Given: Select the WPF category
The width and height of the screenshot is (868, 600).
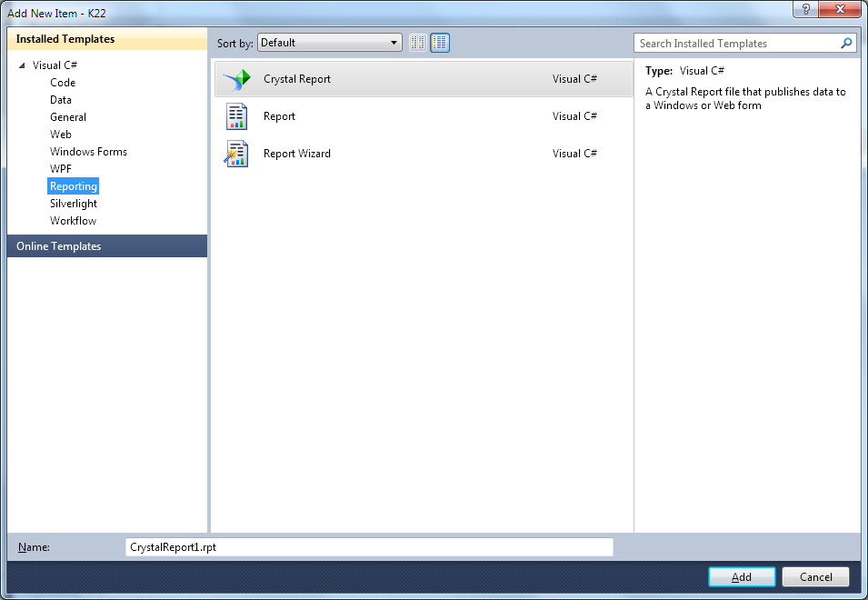Looking at the screenshot, I should point(61,169).
